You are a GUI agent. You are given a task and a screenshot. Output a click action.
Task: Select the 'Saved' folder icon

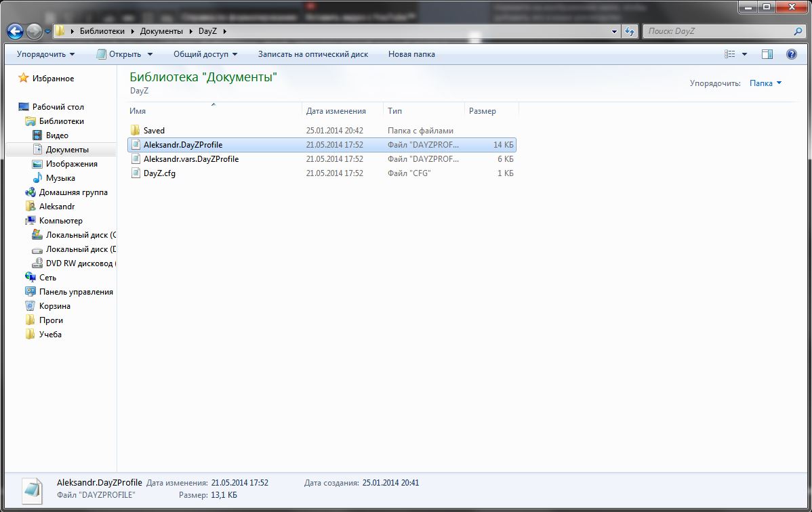pyautogui.click(x=135, y=131)
